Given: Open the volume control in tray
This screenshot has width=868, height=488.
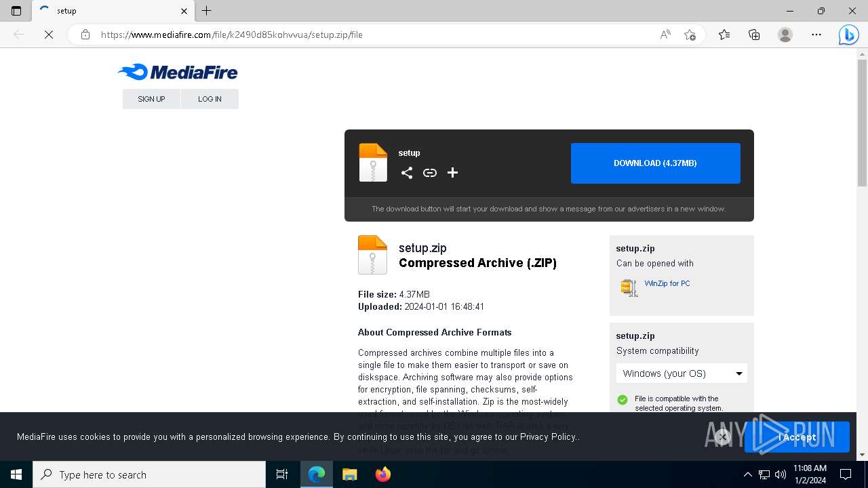Looking at the screenshot, I should (781, 474).
